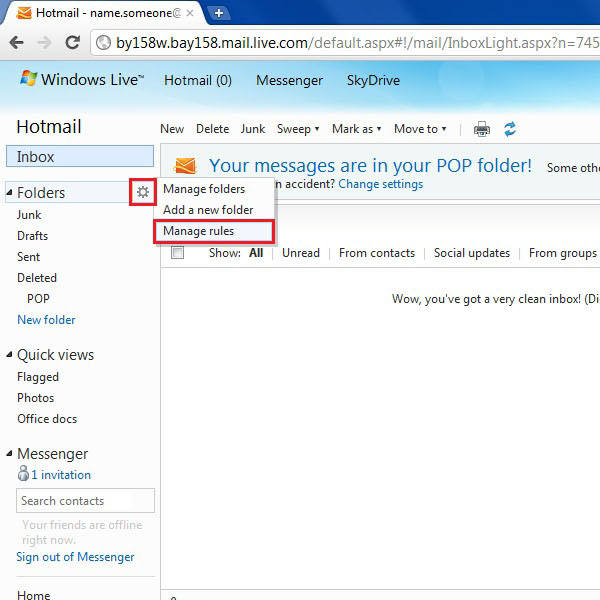Click Junk in the toolbar
This screenshot has height=600, width=600.
[x=253, y=129]
